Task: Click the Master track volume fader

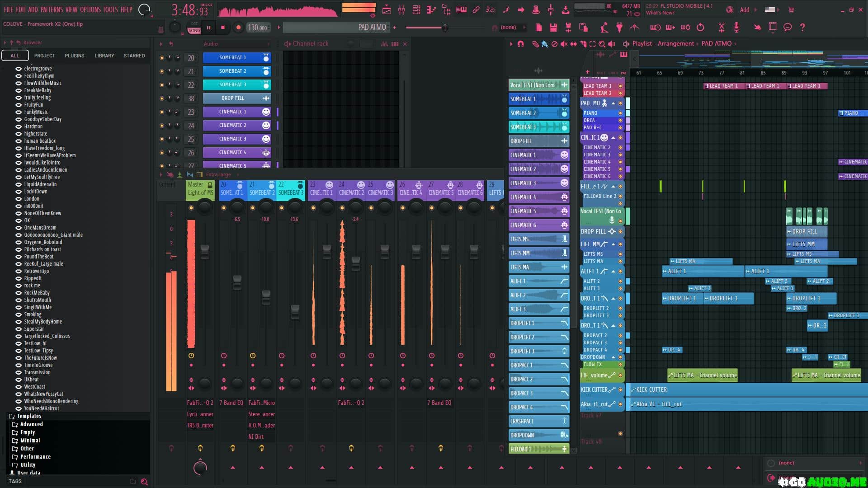Action: pos(205,251)
